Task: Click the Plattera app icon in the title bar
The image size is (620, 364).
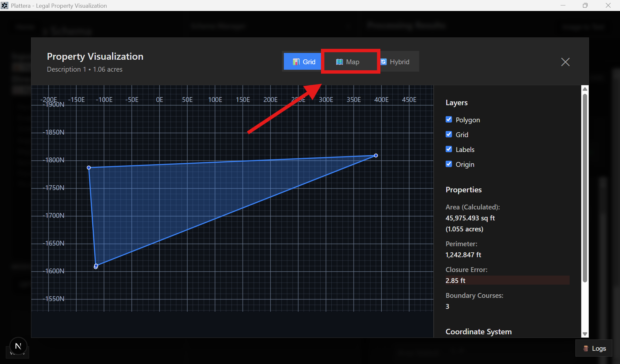Action: point(5,5)
